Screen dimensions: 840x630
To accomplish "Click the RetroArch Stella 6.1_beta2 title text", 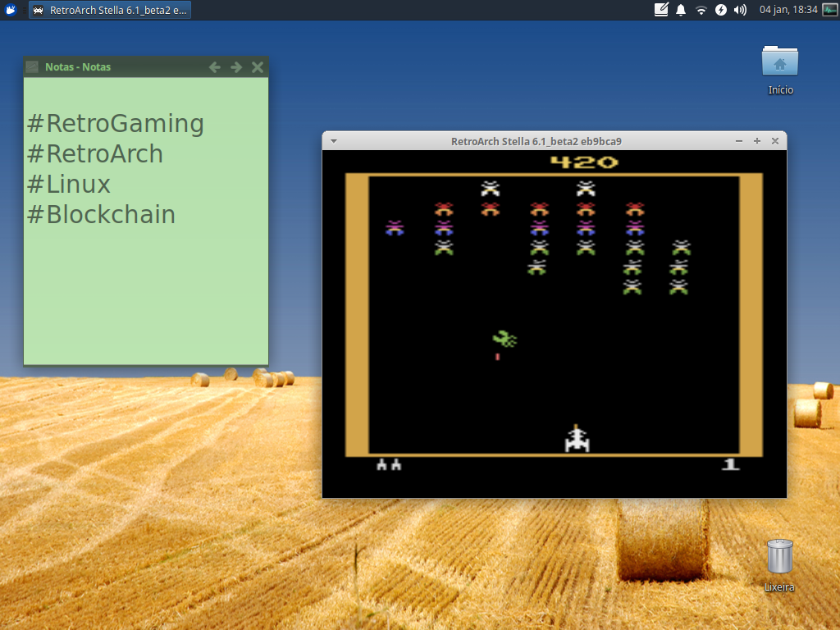I will pyautogui.click(x=536, y=141).
